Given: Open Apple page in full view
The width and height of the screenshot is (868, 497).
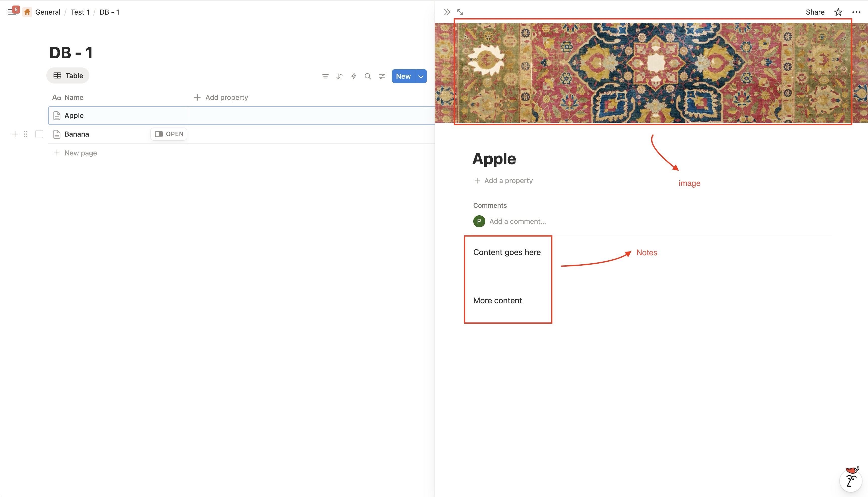Looking at the screenshot, I should tap(460, 12).
